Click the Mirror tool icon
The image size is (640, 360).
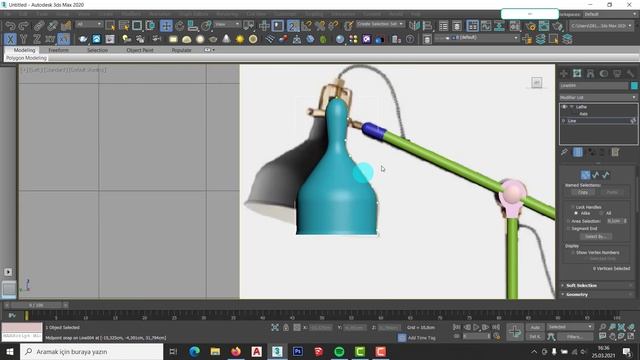[414, 25]
